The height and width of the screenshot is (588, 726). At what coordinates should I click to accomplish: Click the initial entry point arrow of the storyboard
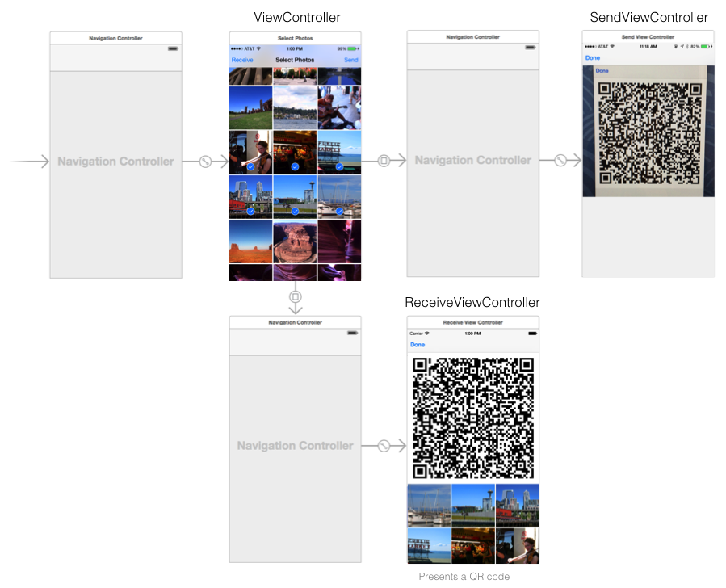pyautogui.click(x=30, y=162)
